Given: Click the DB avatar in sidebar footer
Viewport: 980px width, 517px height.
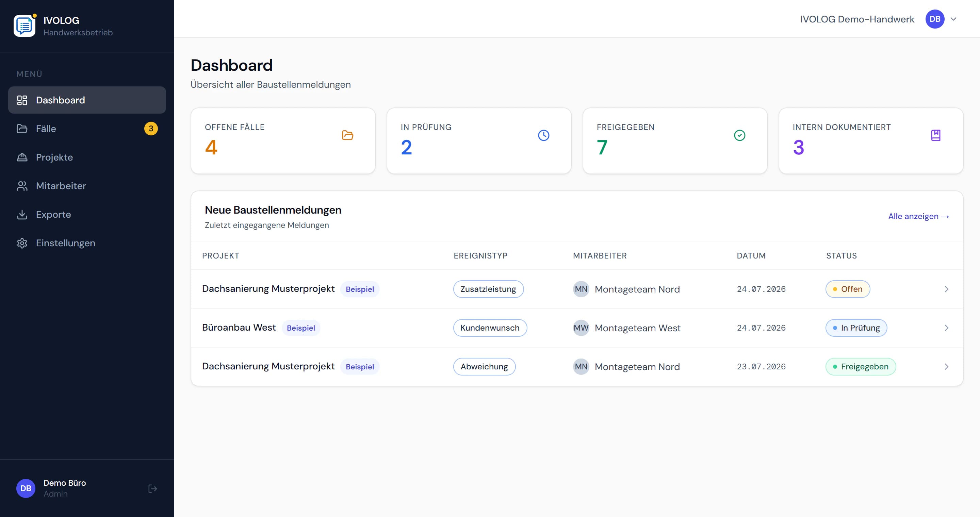Looking at the screenshot, I should click(26, 488).
